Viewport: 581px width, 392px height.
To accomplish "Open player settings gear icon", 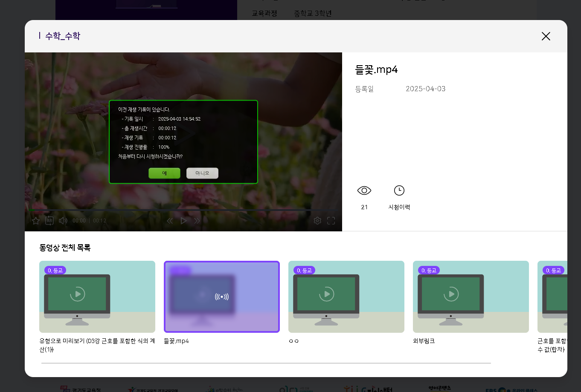I will point(317,221).
